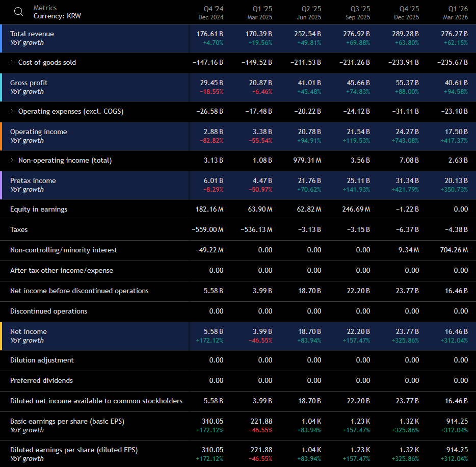This screenshot has height=467, width=476.
Task: Click minority interest value −49.22 M
Action: click(x=209, y=250)
